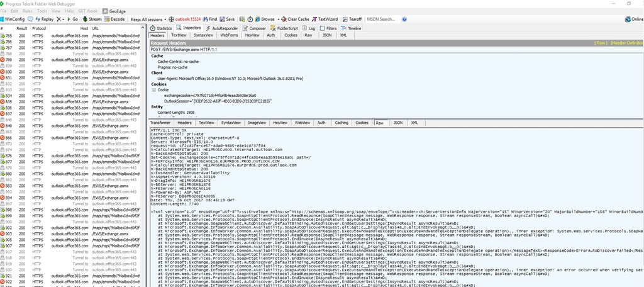Click lock icon of tunnel session 788
The image size is (644, 287).
coord(3,54)
